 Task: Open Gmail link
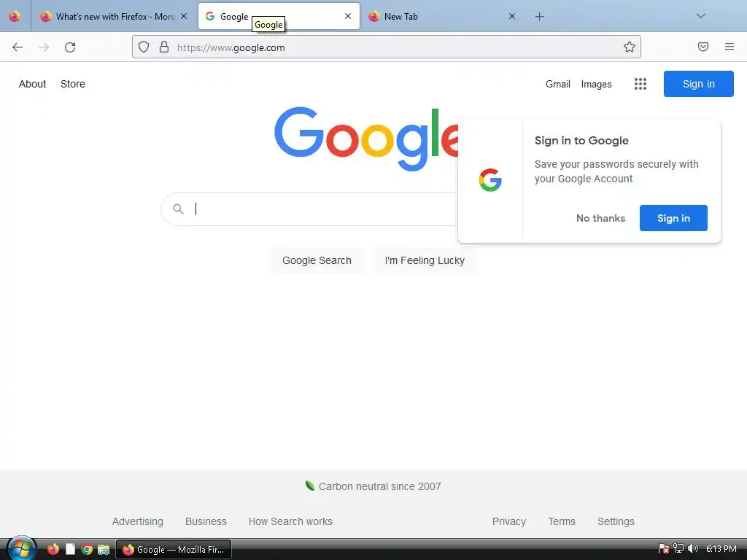558,84
